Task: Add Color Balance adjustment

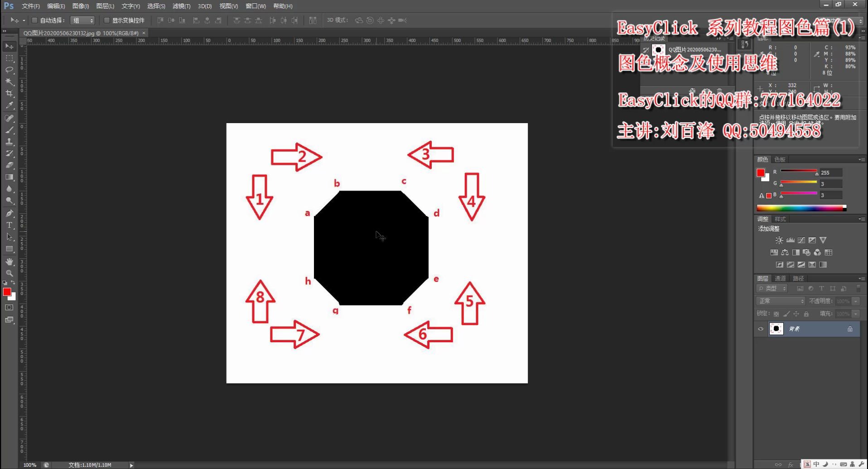Action: coord(785,253)
